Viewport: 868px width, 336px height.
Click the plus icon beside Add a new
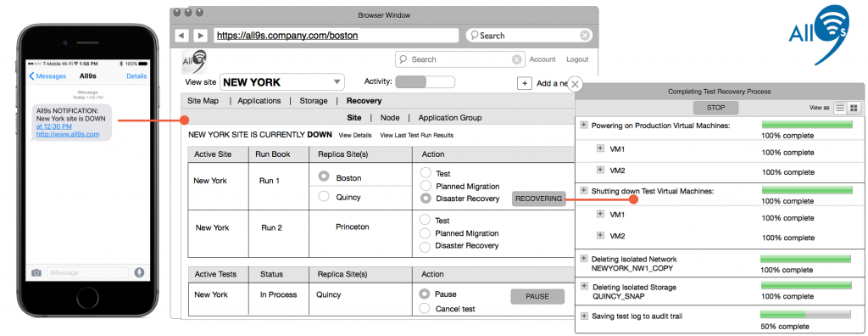click(x=524, y=83)
